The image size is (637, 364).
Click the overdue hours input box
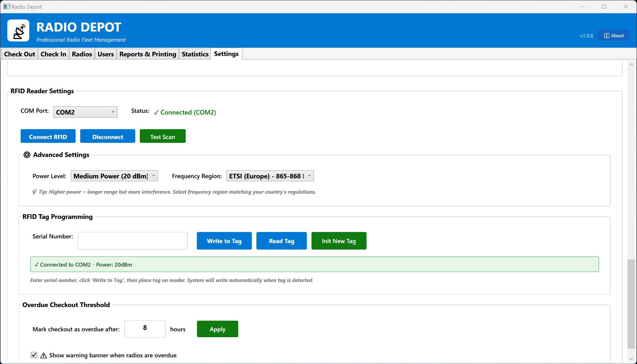coord(145,329)
